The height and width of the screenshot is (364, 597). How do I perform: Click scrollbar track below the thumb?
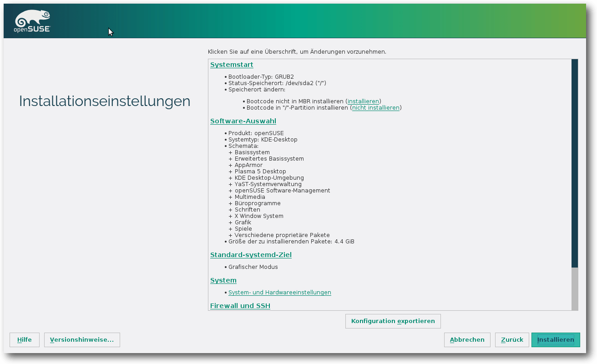[x=575, y=288]
